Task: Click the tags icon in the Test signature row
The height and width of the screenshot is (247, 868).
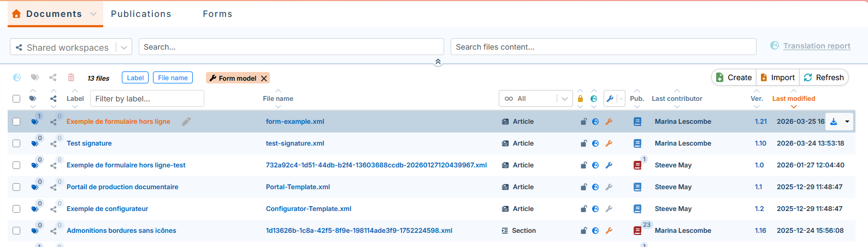Action: click(x=35, y=143)
